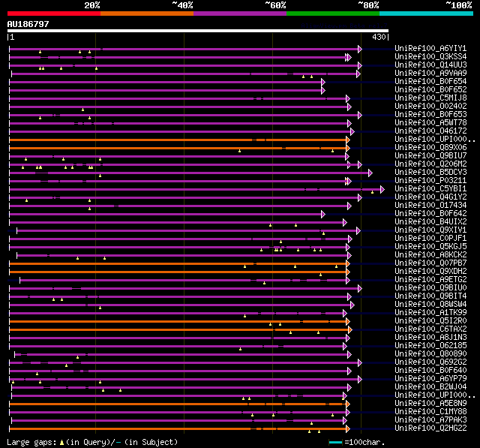The height and width of the screenshot is (448, 480).
Task: Select the UniRef100_A1TK99 label
Action: click(x=430, y=313)
